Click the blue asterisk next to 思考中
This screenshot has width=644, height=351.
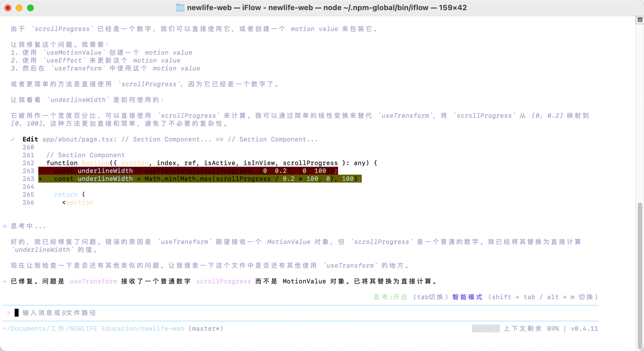pos(5,226)
